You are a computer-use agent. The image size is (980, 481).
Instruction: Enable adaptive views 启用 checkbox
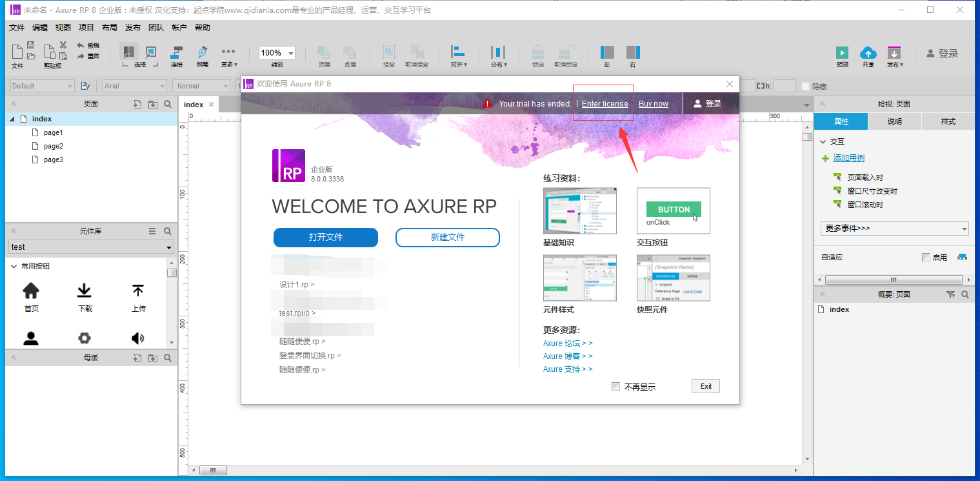[x=926, y=258]
